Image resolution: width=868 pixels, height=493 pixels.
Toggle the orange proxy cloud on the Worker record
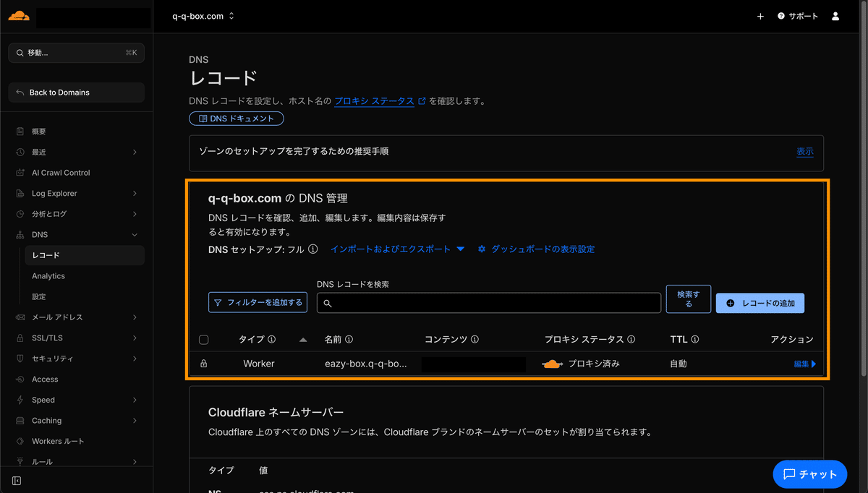coord(552,364)
